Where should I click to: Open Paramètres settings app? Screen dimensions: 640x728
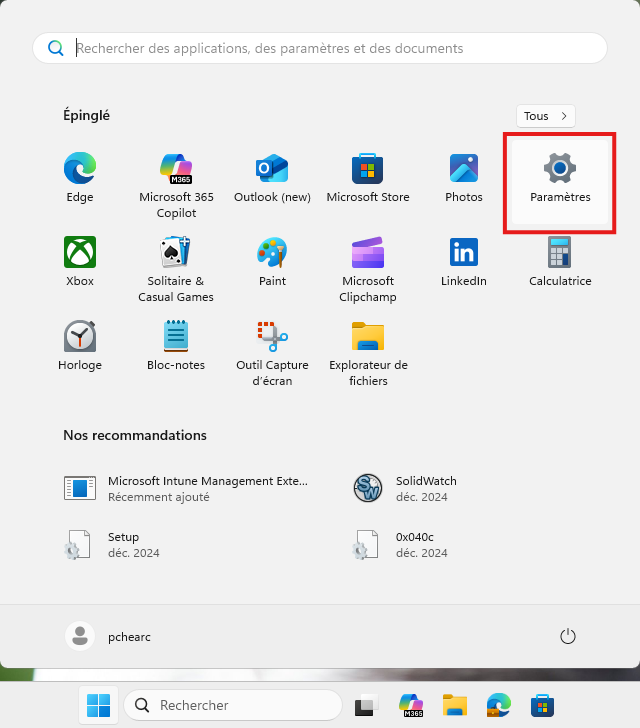pos(560,182)
